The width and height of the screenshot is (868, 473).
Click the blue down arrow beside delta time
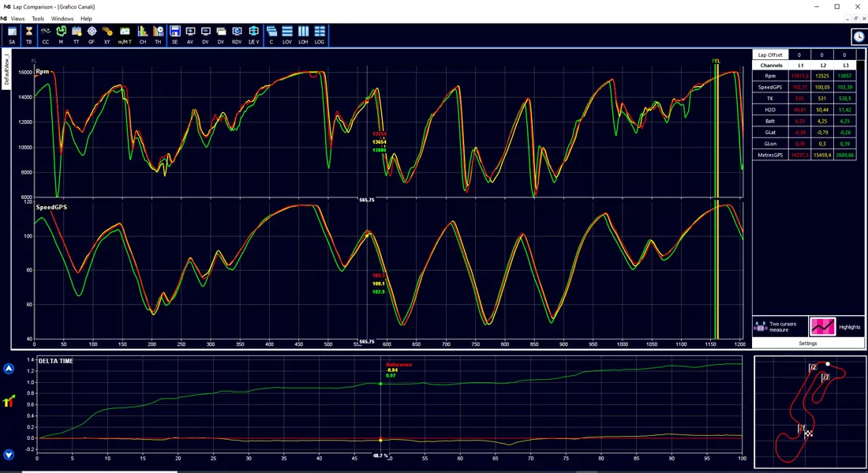pyautogui.click(x=9, y=455)
